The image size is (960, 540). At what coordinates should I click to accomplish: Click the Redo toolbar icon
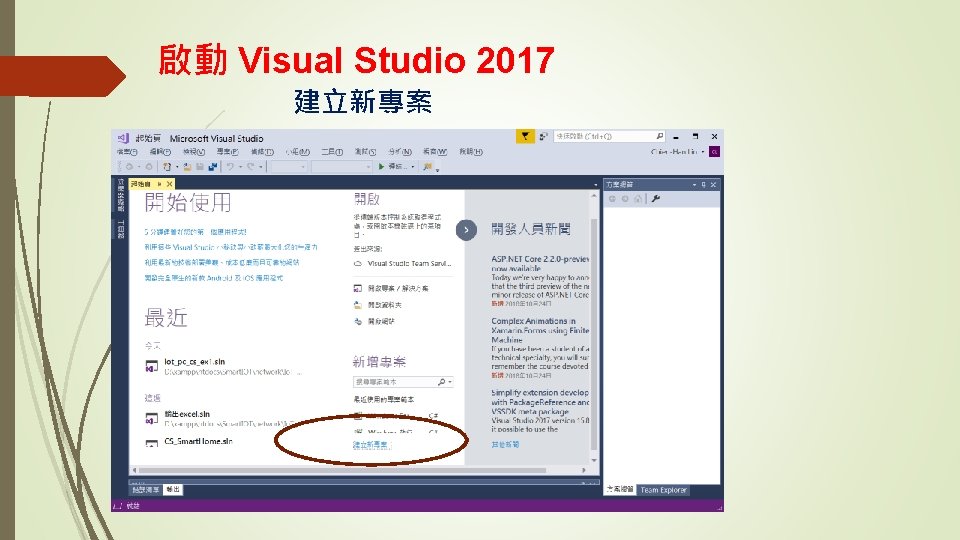click(250, 167)
